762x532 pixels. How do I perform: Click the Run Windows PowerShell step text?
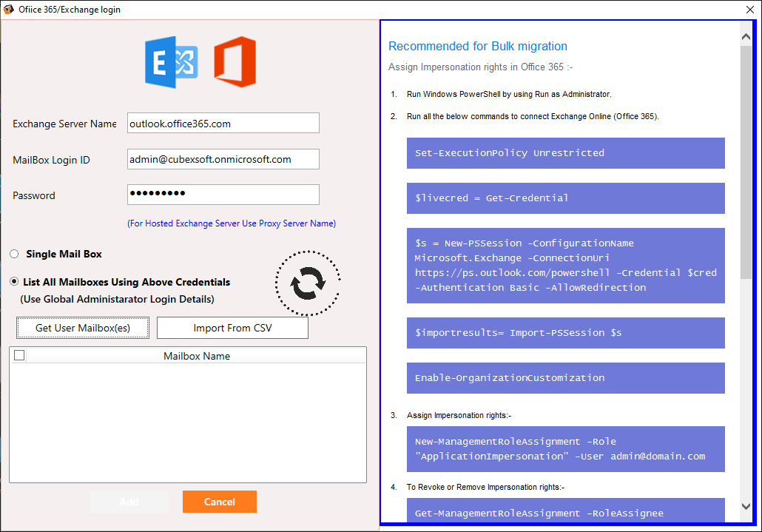(509, 94)
